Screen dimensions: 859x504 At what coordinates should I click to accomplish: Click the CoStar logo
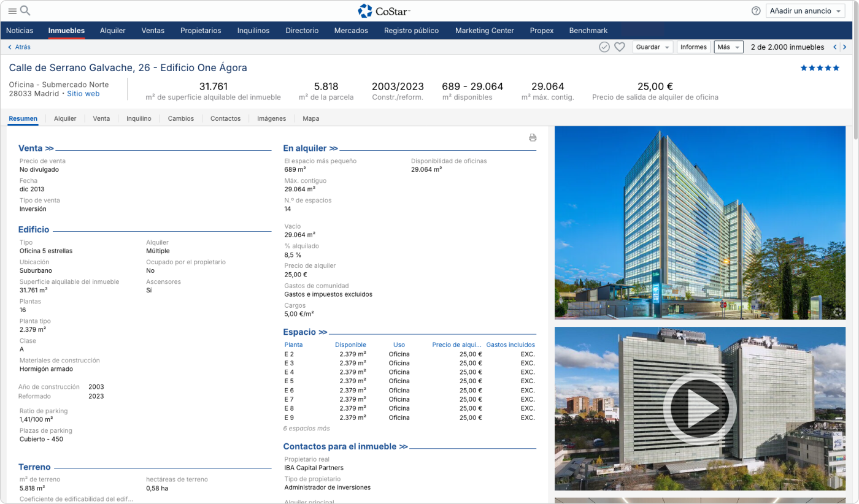[x=384, y=11]
